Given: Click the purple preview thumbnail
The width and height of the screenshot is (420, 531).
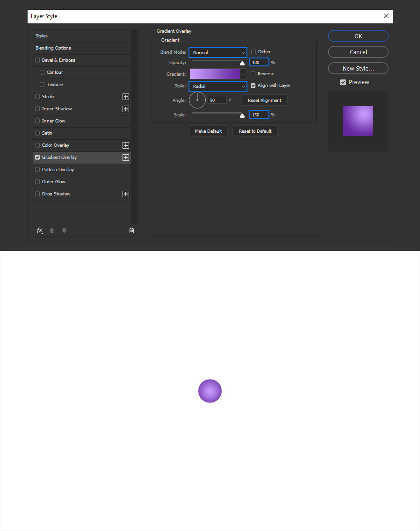Looking at the screenshot, I should pos(358,121).
